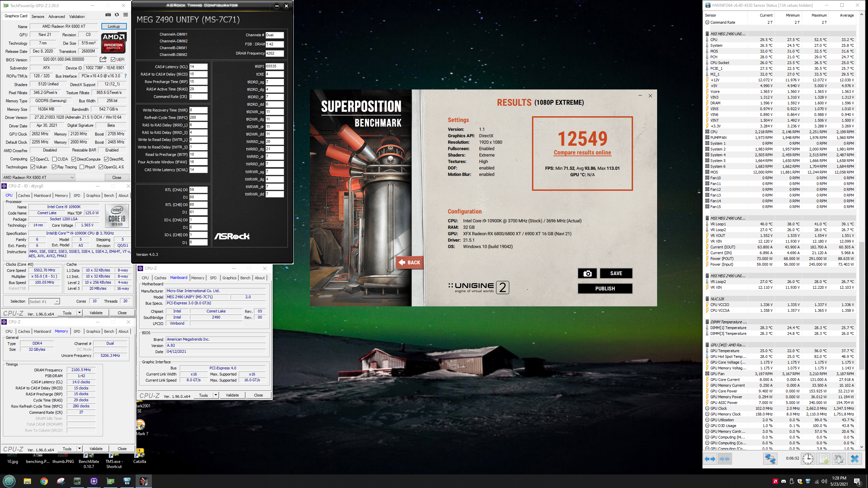Image resolution: width=868 pixels, height=488 pixels.
Task: Toggle the OpenGL 4.6 checkbox
Action: (101, 167)
